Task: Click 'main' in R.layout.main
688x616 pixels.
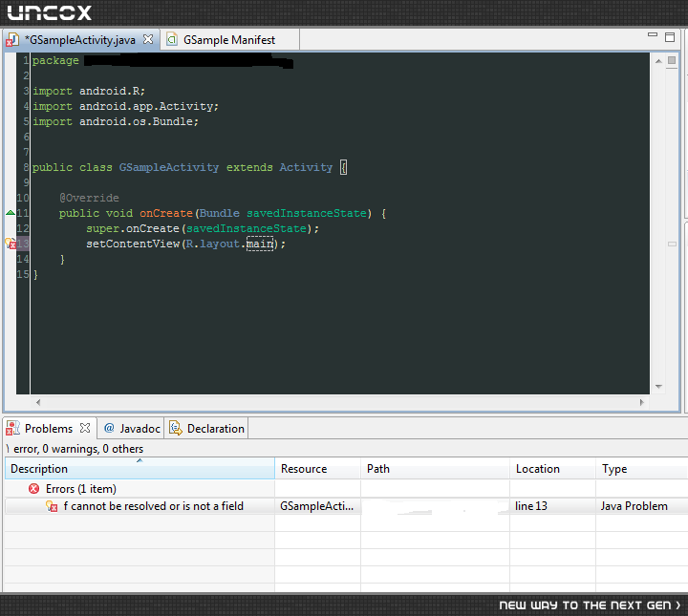Action: click(260, 244)
